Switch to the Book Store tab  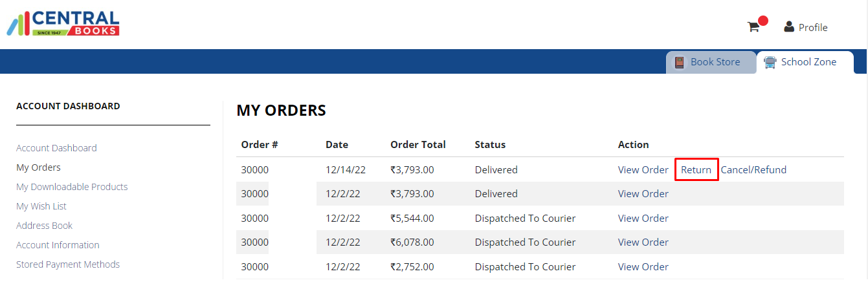(x=715, y=62)
